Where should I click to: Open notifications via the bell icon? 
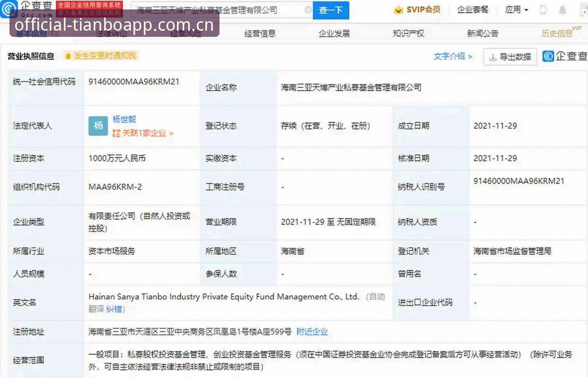coord(562,9)
